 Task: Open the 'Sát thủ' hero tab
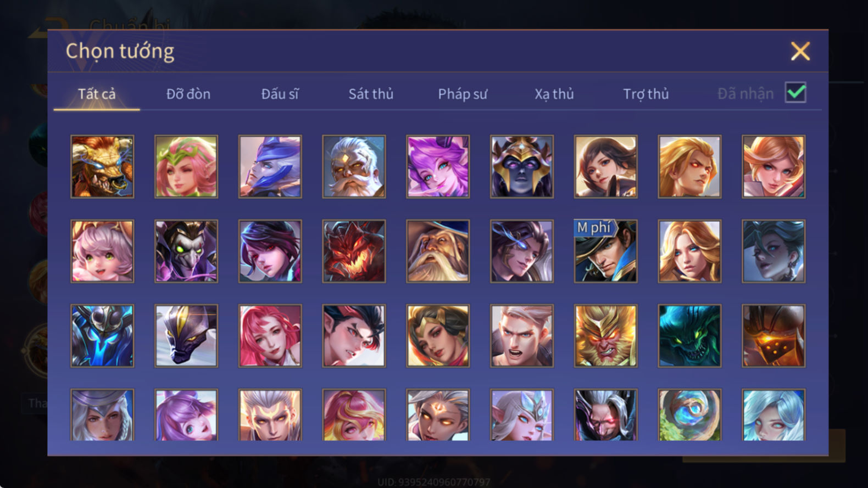pos(371,94)
